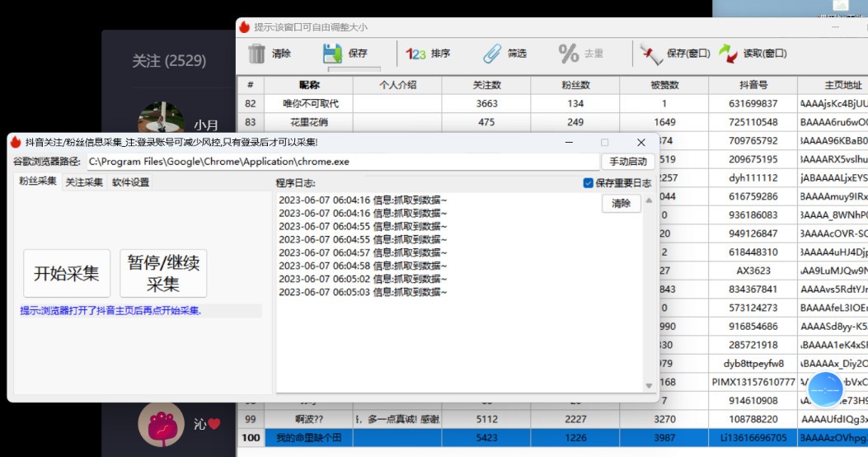Click the 抖音号 cell Li13616696705

click(753, 437)
